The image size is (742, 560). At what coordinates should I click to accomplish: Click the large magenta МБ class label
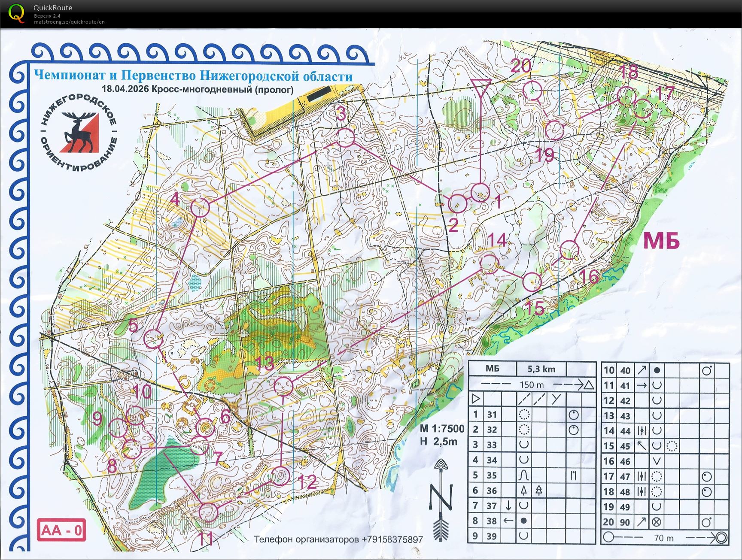coord(661,241)
